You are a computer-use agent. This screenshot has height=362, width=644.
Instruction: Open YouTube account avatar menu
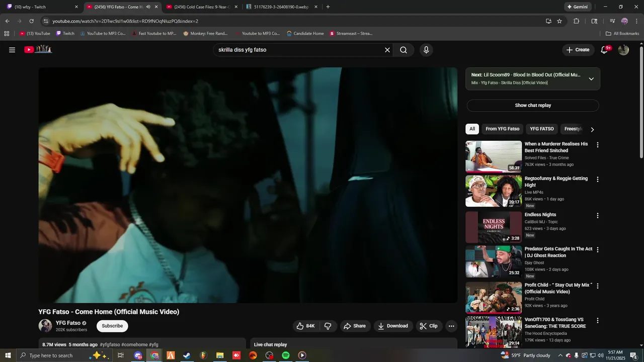click(x=623, y=50)
